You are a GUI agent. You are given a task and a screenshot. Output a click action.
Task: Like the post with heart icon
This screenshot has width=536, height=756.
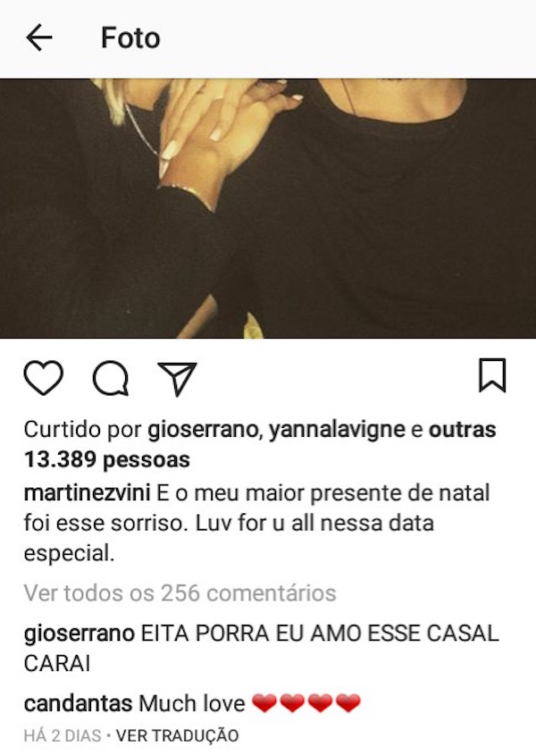pos(44,377)
